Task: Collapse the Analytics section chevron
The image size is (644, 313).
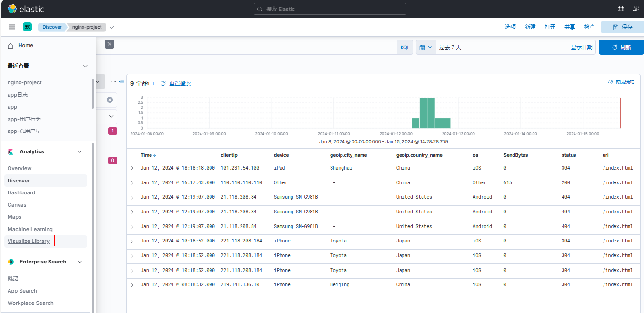Action: pos(80,151)
